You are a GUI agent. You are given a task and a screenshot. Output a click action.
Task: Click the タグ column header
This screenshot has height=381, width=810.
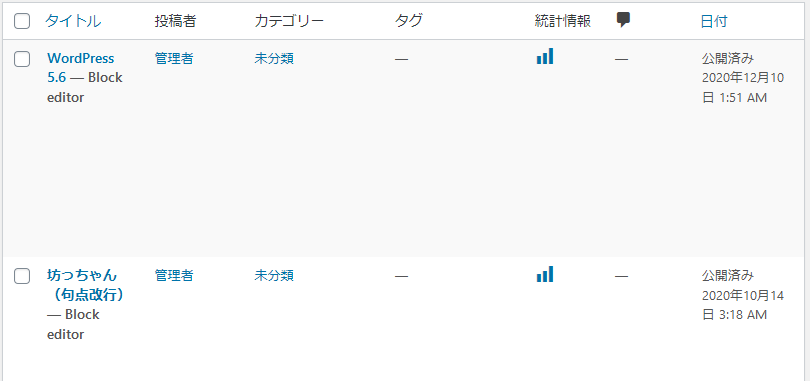point(409,21)
